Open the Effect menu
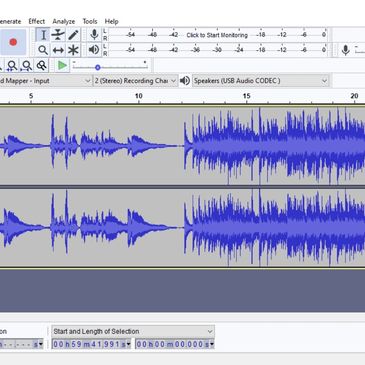This screenshot has height=365, width=365. pyautogui.click(x=37, y=21)
